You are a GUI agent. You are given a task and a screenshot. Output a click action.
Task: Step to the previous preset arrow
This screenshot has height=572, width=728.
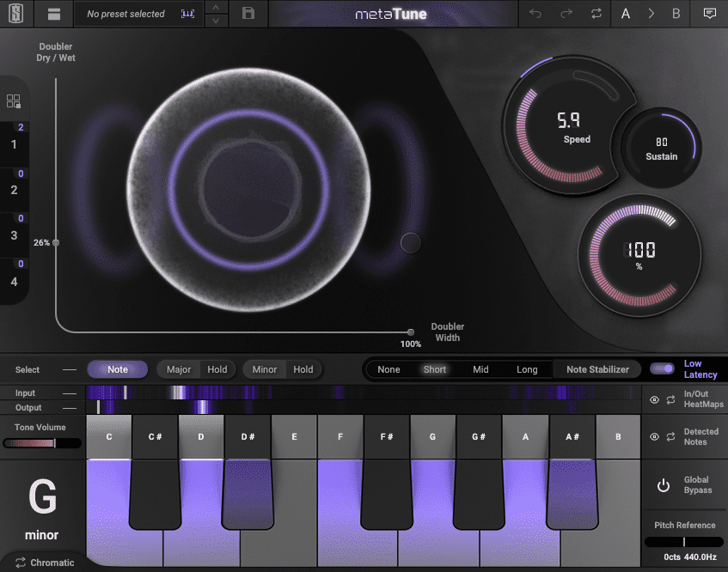pyautogui.click(x=216, y=8)
